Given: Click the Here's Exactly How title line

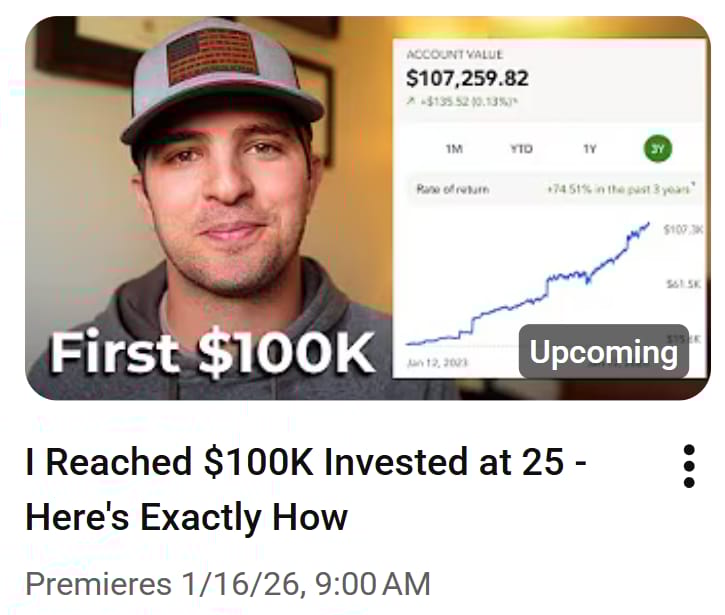Looking at the screenshot, I should (186, 517).
